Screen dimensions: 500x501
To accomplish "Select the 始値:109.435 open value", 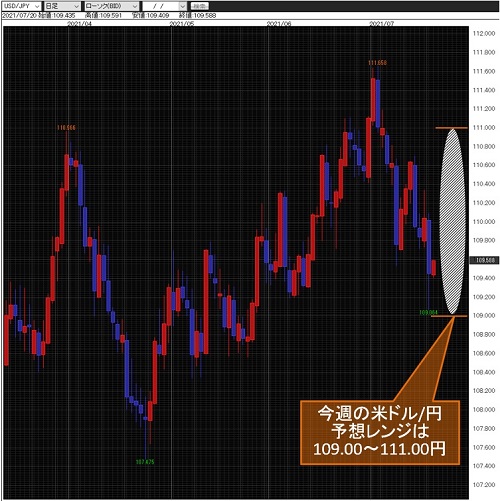I will pyautogui.click(x=57, y=15).
